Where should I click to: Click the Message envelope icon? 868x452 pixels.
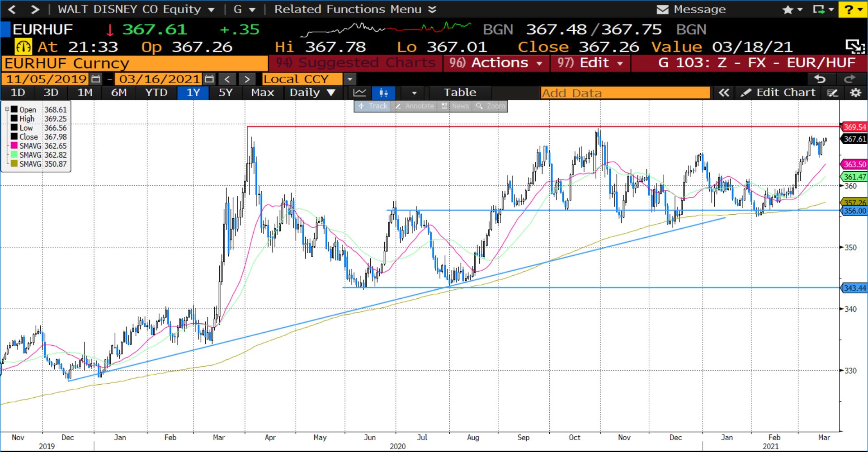click(x=662, y=9)
